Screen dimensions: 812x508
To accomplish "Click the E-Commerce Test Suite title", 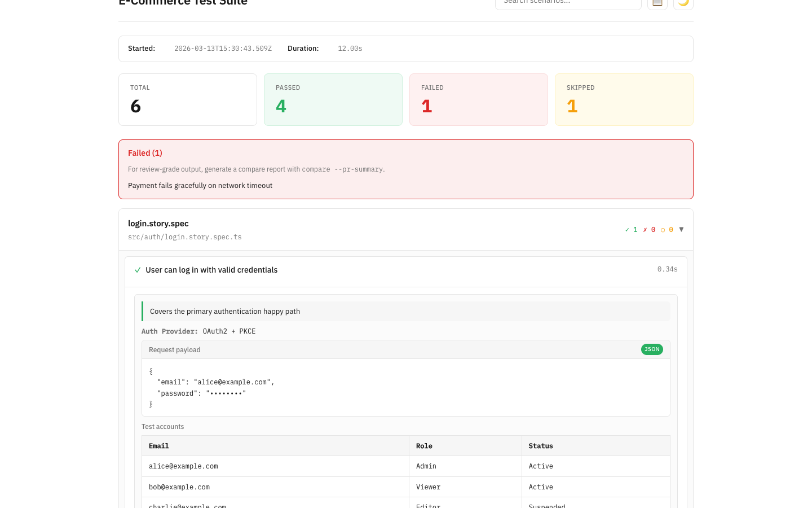I will [183, 3].
